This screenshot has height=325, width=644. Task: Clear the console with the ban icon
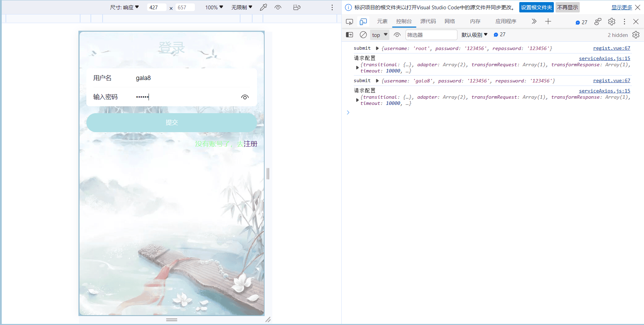click(x=363, y=35)
